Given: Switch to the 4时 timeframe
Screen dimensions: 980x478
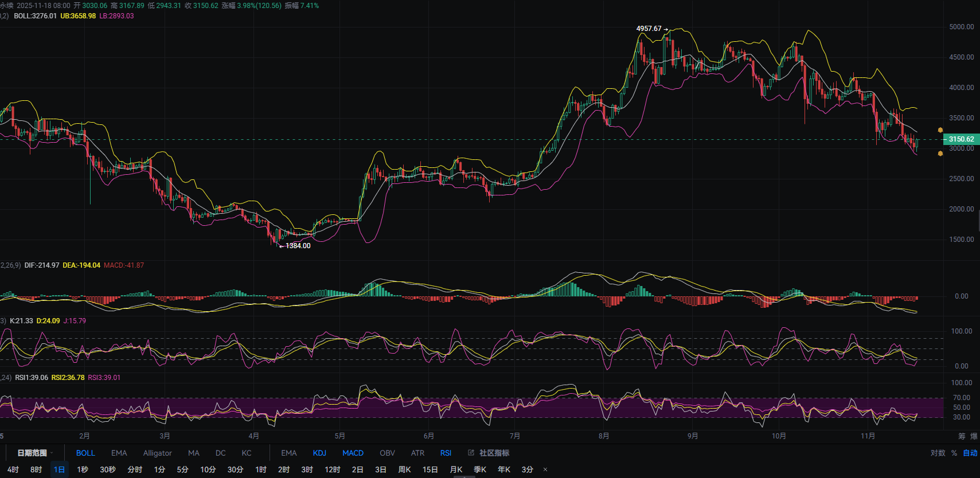Looking at the screenshot, I should point(13,469).
